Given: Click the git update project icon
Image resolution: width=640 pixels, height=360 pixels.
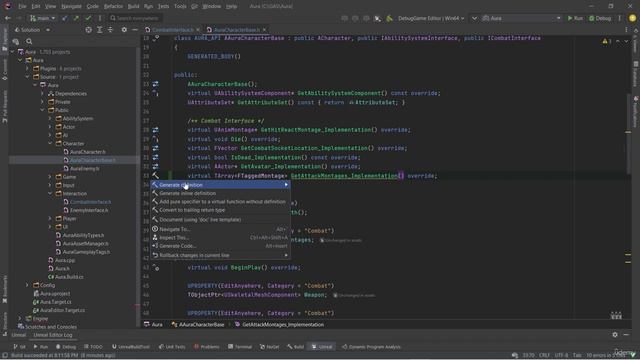Looking at the screenshot, I should (64, 18).
